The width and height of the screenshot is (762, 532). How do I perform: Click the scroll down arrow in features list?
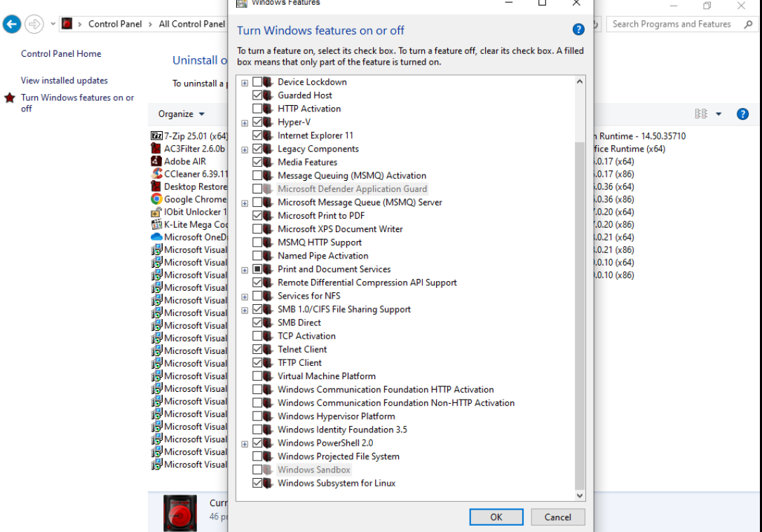pos(579,496)
